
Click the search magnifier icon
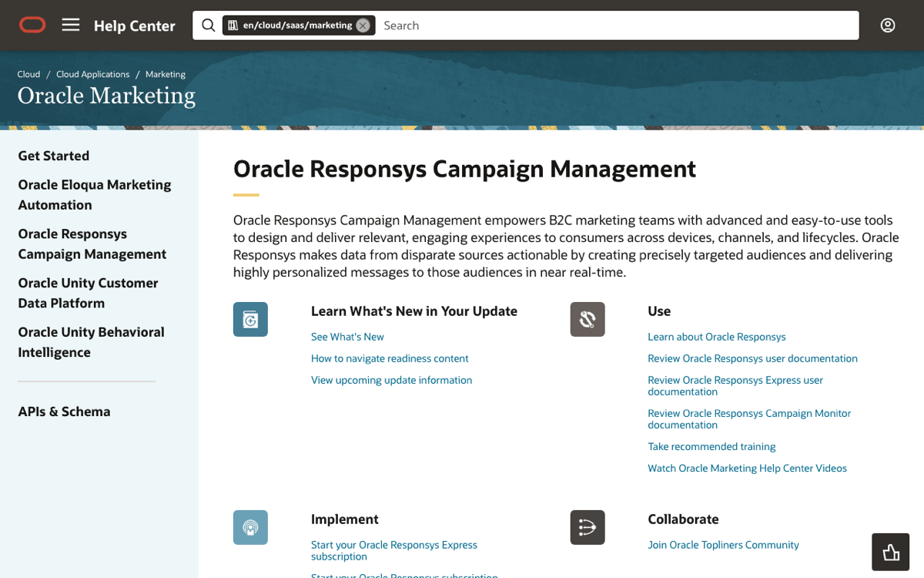209,25
